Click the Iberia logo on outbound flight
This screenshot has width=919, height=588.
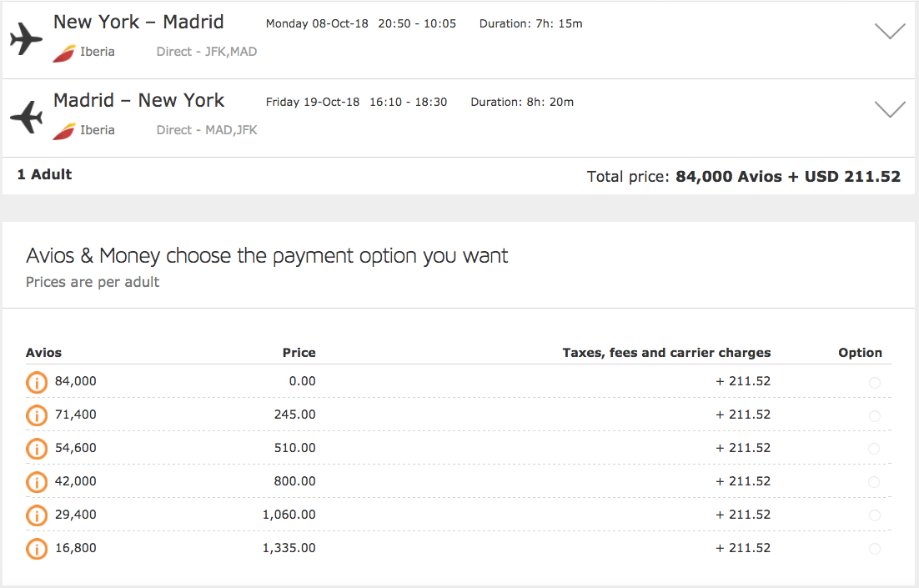coord(64,53)
